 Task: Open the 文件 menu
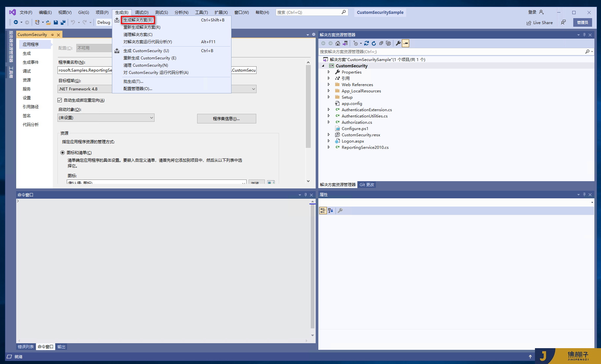pos(26,12)
